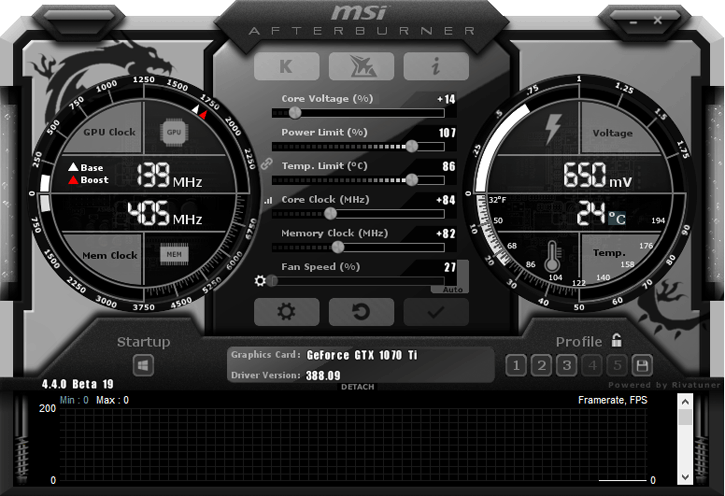
Task: Click the Core Voltage slider handle
Action: click(295, 112)
